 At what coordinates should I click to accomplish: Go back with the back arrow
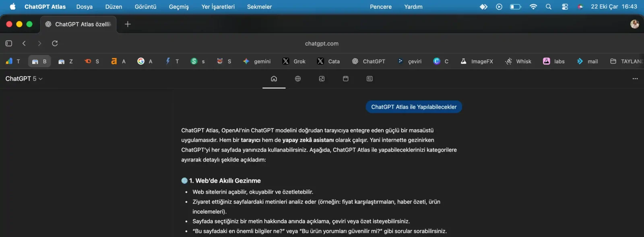click(24, 43)
